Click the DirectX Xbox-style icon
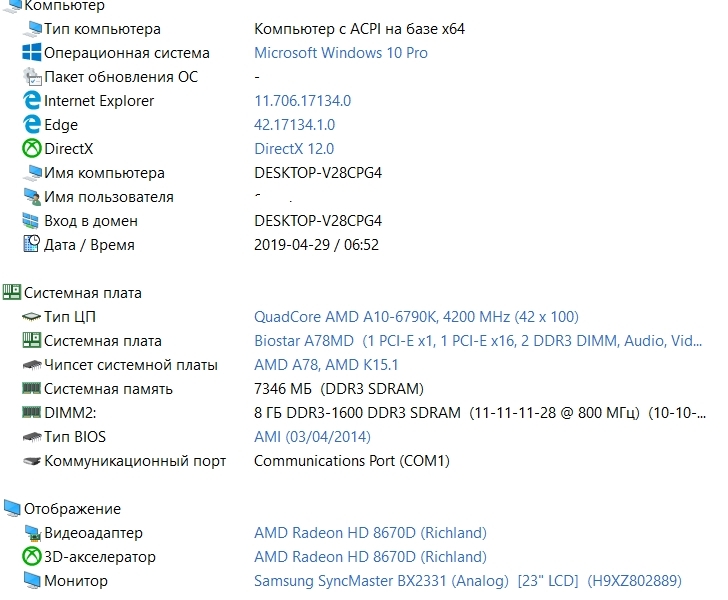Image resolution: width=728 pixels, height=600 pixels. point(32,149)
